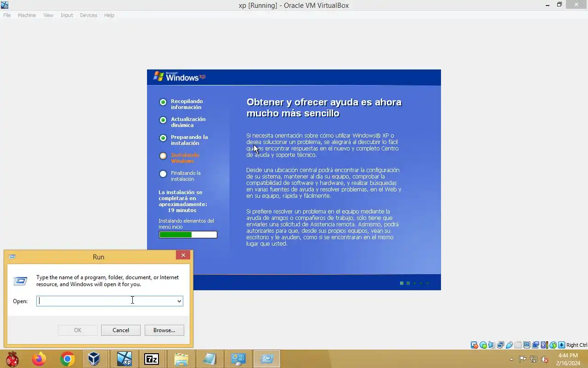Click the OK button in Run dialog
Viewport: 588px width, 368px height.
point(78,330)
